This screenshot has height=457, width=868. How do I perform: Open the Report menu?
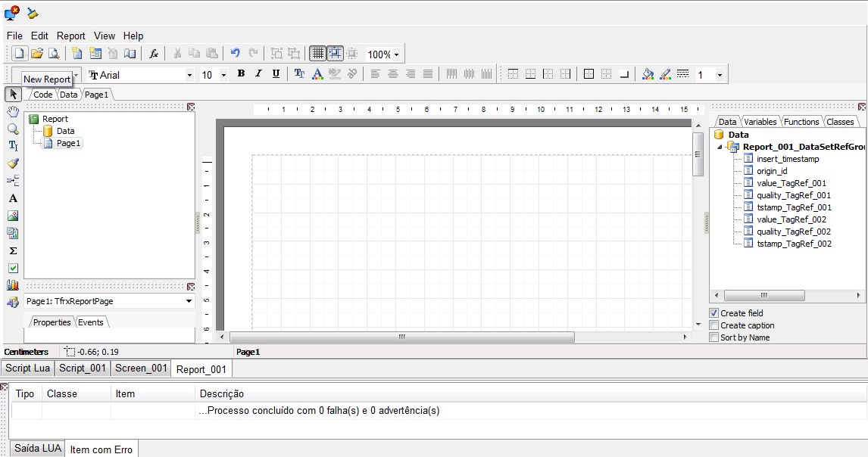tap(71, 36)
